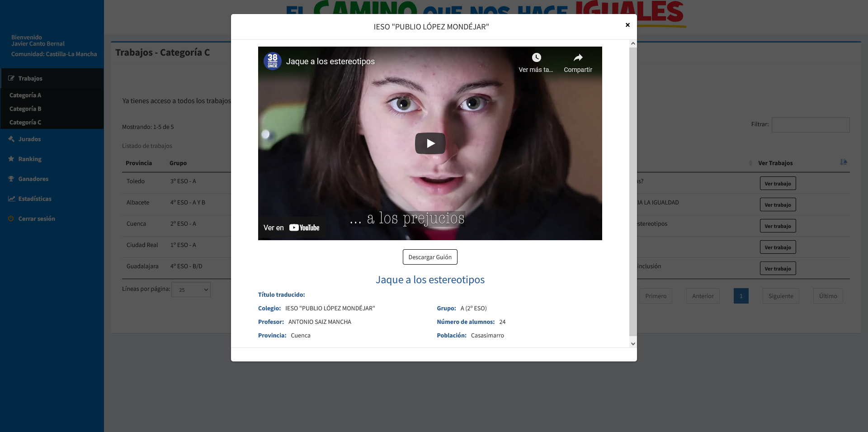868x432 pixels.
Task: Go to Categoría A
Action: (25, 95)
